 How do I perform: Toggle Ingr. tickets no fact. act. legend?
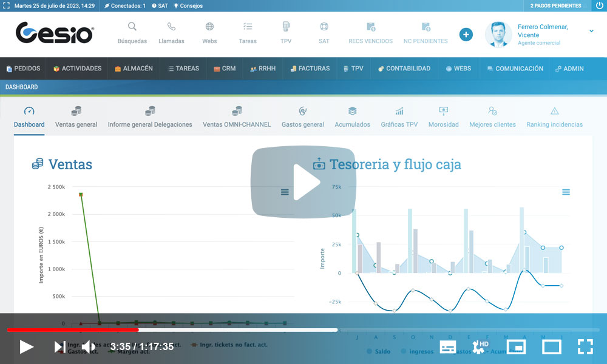[x=229, y=345]
